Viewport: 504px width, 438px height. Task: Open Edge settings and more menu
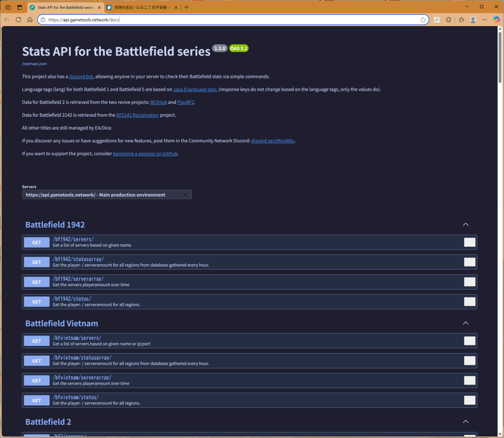484,20
